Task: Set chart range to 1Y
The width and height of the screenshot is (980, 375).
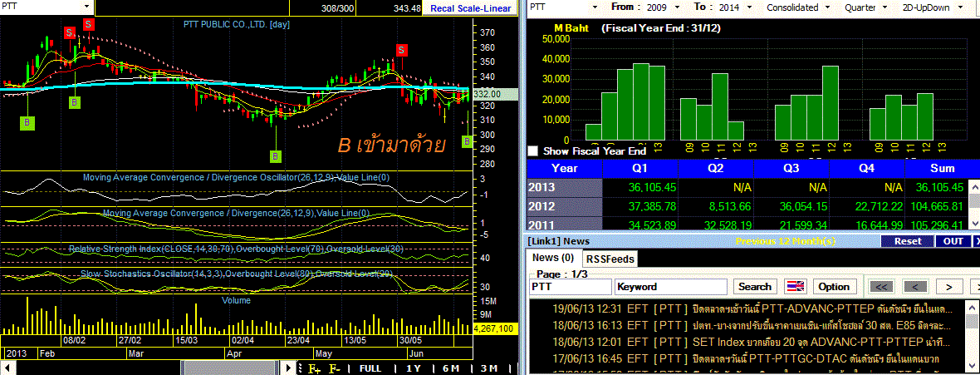Action: pyautogui.click(x=413, y=368)
